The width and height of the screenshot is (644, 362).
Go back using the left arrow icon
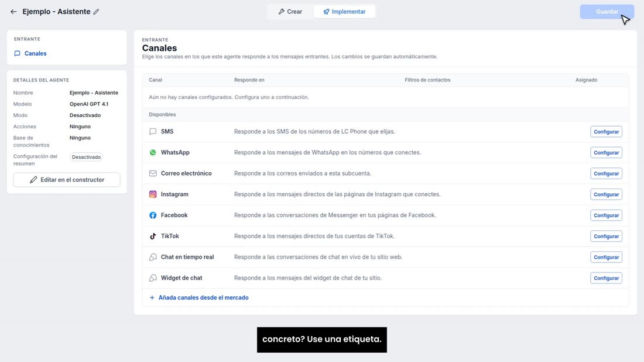point(13,12)
